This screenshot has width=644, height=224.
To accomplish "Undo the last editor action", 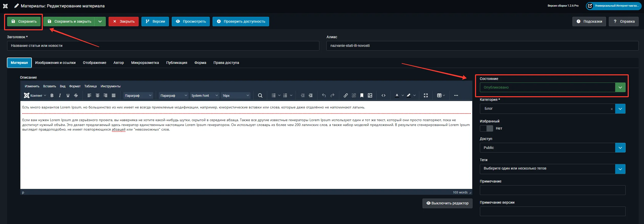I will click(324, 95).
